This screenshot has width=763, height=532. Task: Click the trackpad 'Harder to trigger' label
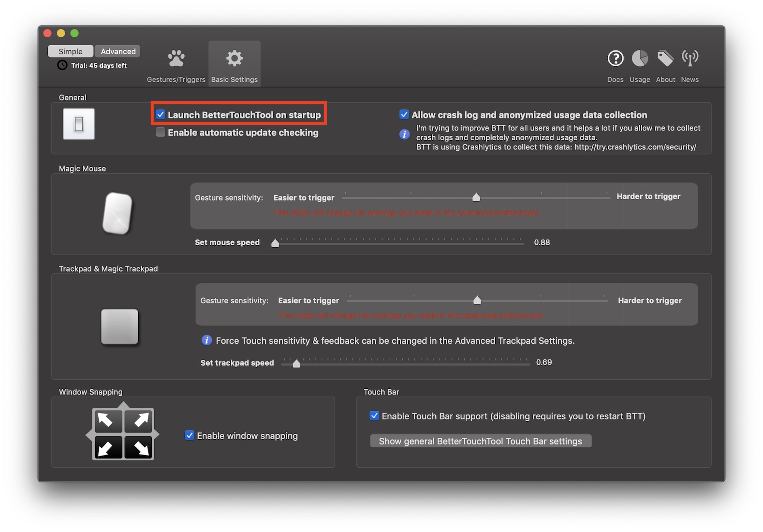click(650, 300)
